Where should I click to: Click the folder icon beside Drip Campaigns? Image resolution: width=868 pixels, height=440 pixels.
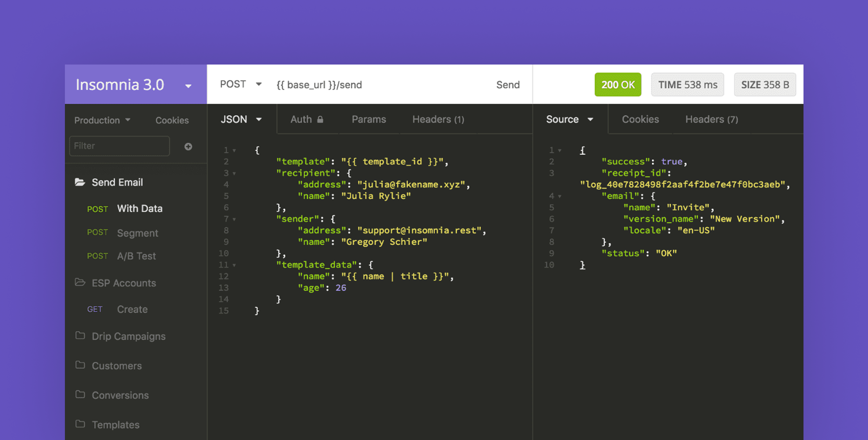pyautogui.click(x=80, y=336)
